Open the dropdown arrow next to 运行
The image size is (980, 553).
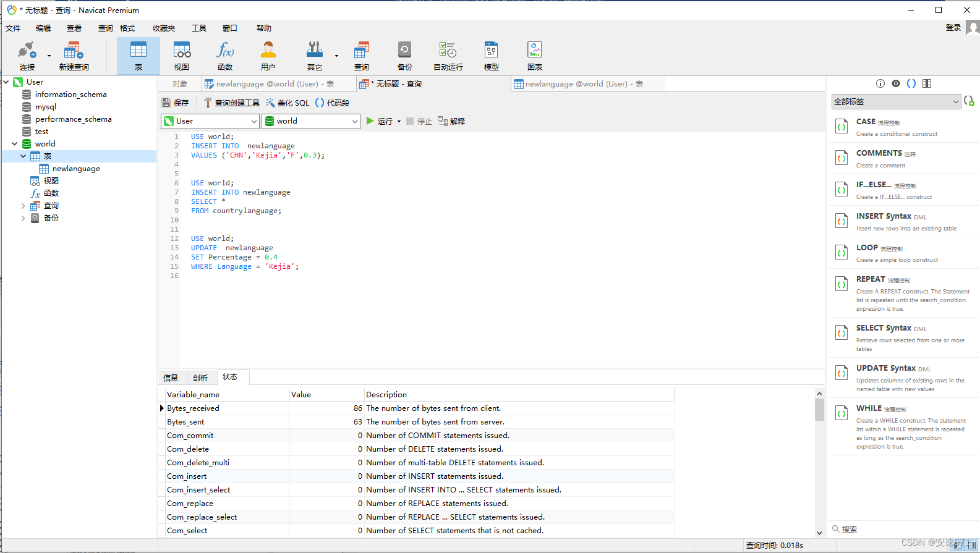(399, 122)
